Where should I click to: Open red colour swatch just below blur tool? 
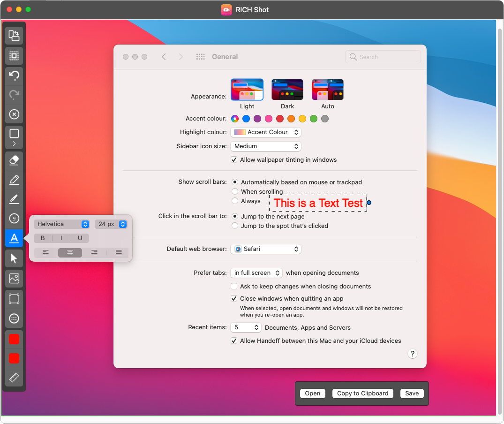click(14, 339)
